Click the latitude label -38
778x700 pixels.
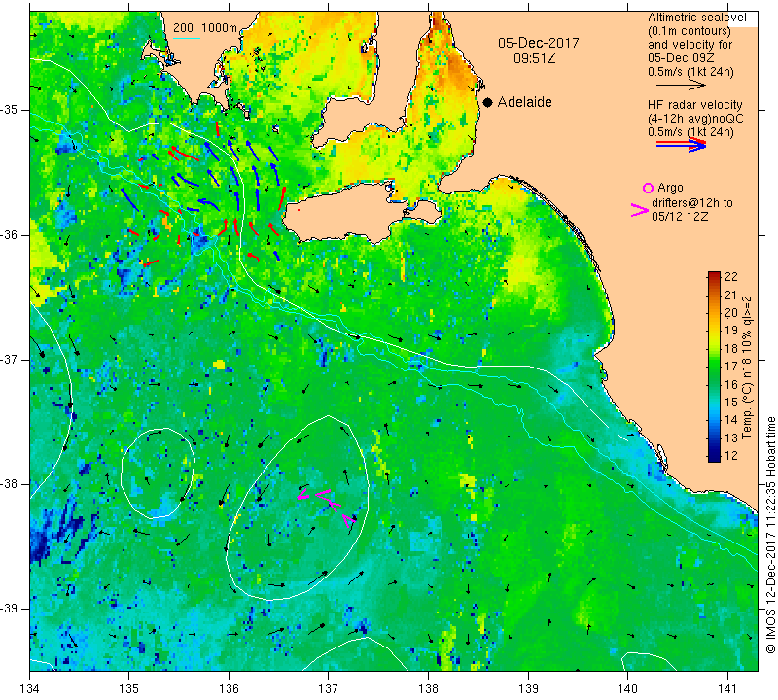pyautogui.click(x=10, y=484)
